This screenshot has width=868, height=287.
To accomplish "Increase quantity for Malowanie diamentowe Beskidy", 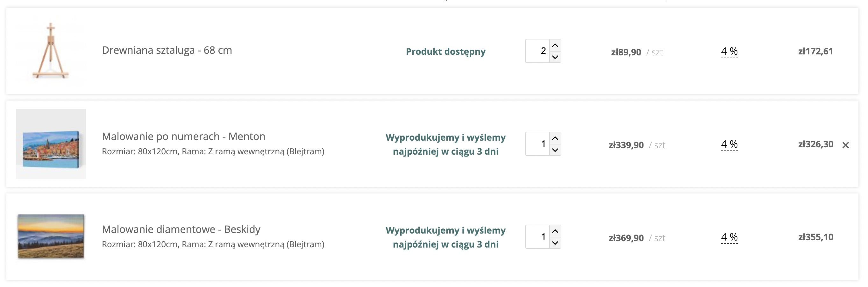I will [555, 231].
